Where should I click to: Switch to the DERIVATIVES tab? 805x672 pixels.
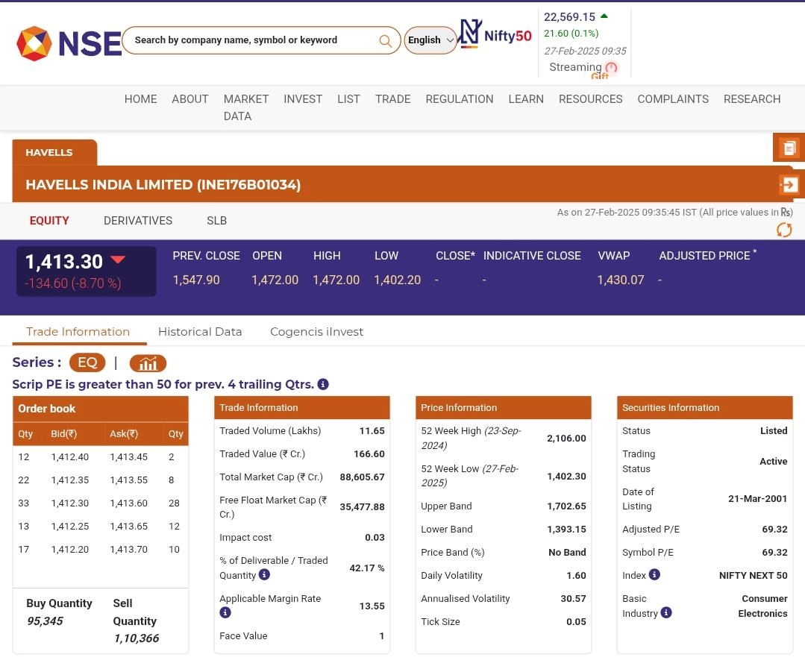click(138, 221)
